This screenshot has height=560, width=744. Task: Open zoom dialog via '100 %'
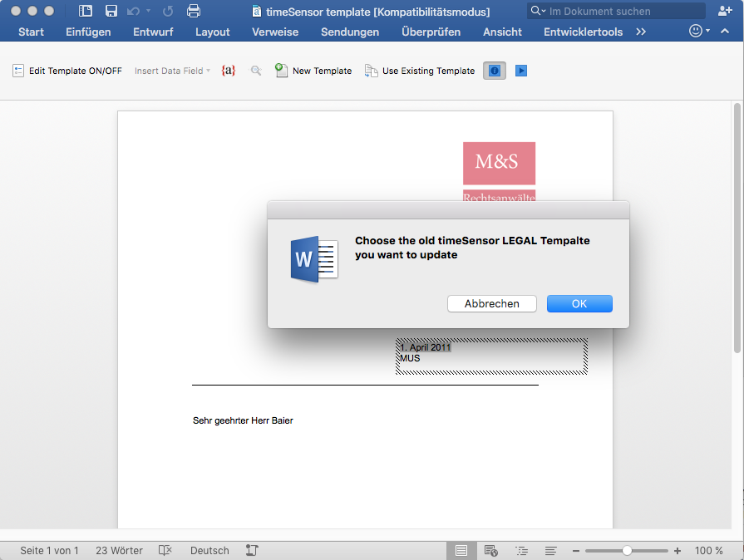(x=709, y=551)
